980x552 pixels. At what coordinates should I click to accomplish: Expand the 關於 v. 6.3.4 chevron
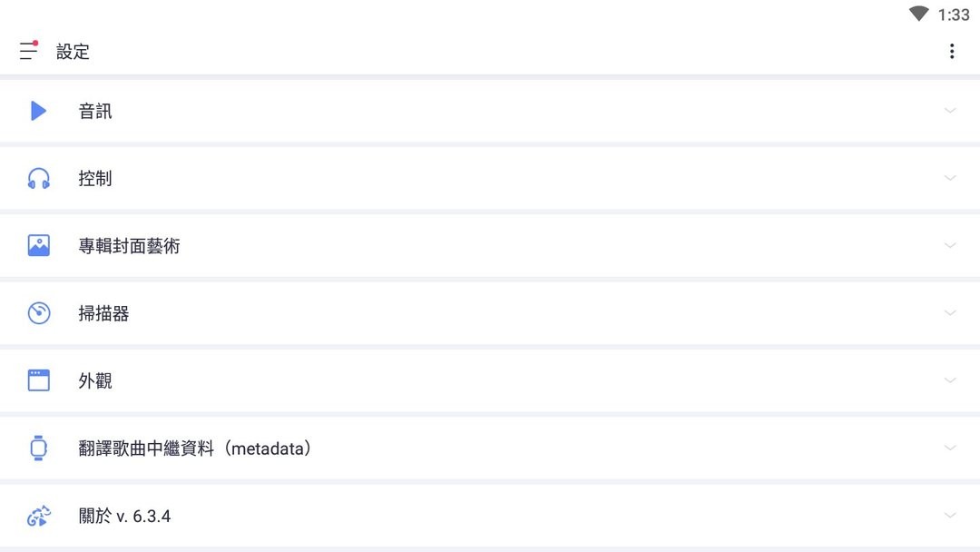click(x=950, y=516)
